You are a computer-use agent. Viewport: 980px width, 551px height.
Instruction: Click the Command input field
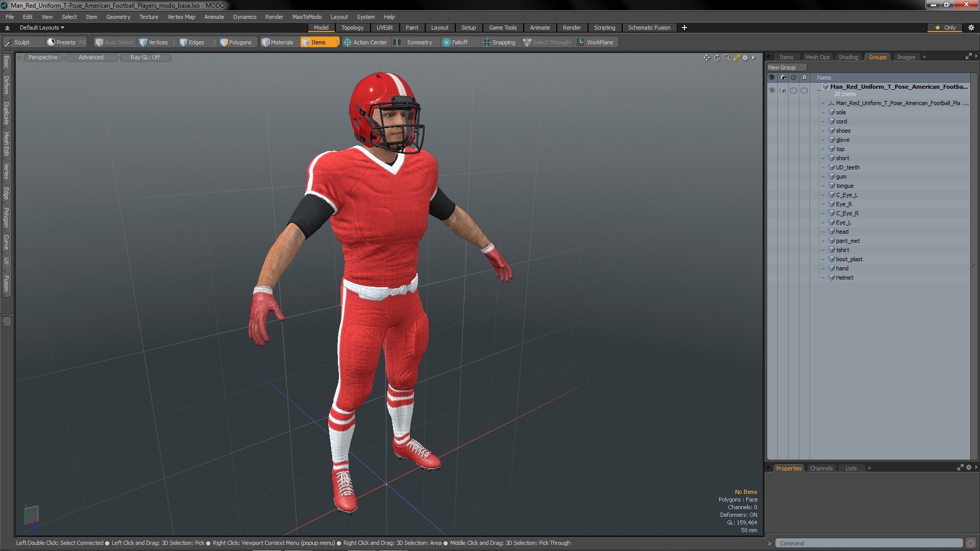tap(868, 543)
